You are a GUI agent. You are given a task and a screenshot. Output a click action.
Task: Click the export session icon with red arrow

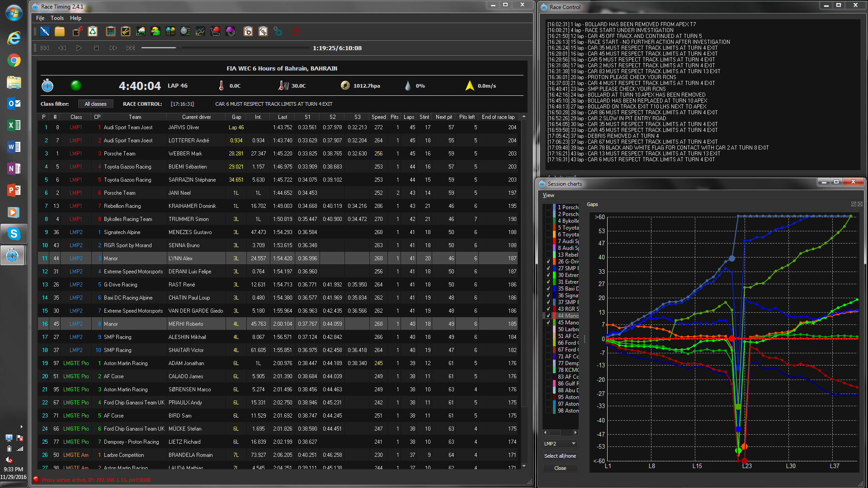point(77,31)
